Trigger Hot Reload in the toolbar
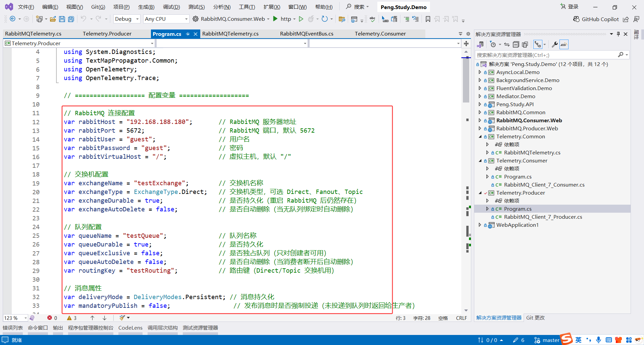644x345 pixels. [x=311, y=19]
